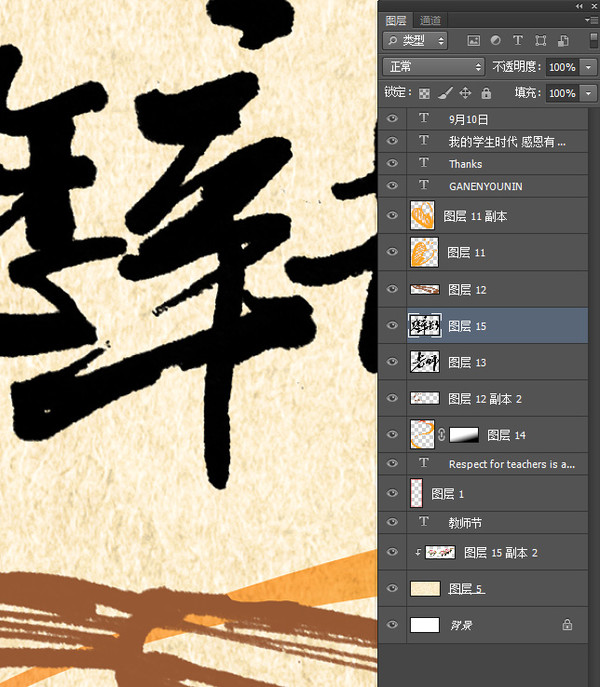Click the 填充 100% value field
The height and width of the screenshot is (687, 600).
(562, 93)
